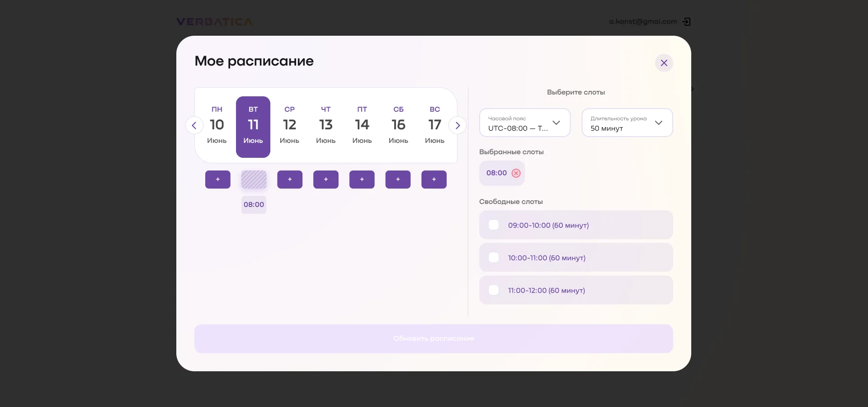Click the Обновить расписание button
This screenshot has height=407, width=868.
coord(434,339)
